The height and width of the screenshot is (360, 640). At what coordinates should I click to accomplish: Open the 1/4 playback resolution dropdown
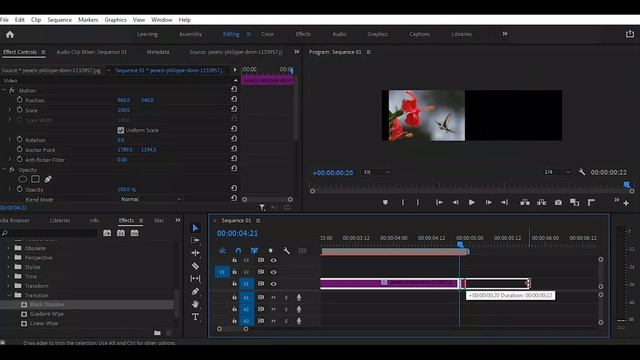557,172
